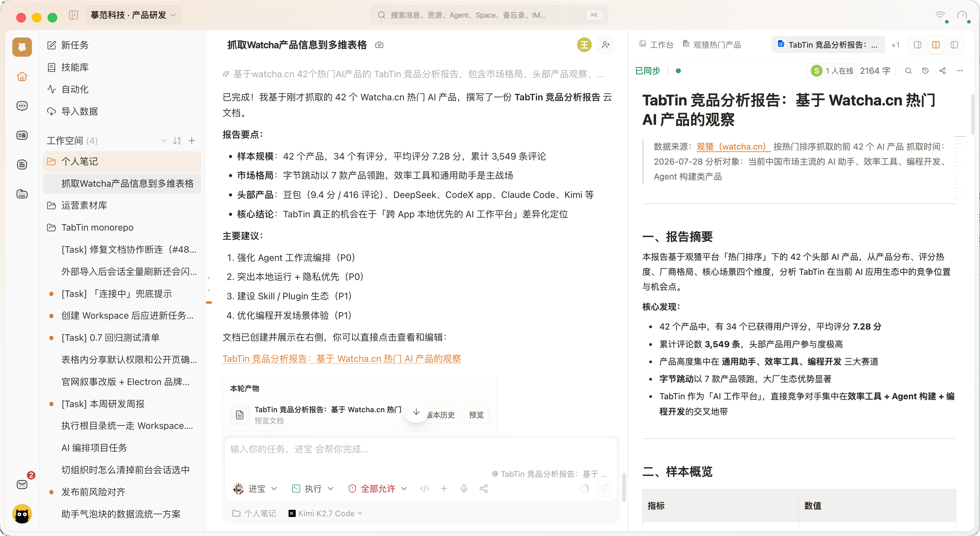Open the document more options ellipsis
Viewport: 980px width, 536px height.
[960, 71]
